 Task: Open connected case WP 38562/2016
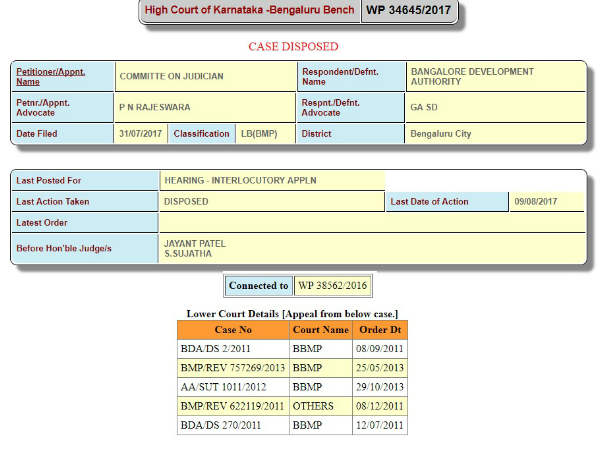click(x=333, y=285)
